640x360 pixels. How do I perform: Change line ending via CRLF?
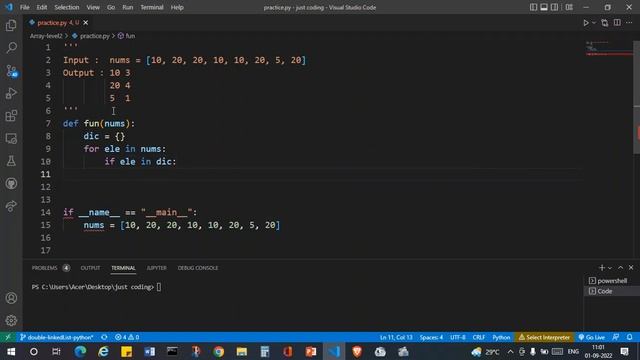[479, 338]
